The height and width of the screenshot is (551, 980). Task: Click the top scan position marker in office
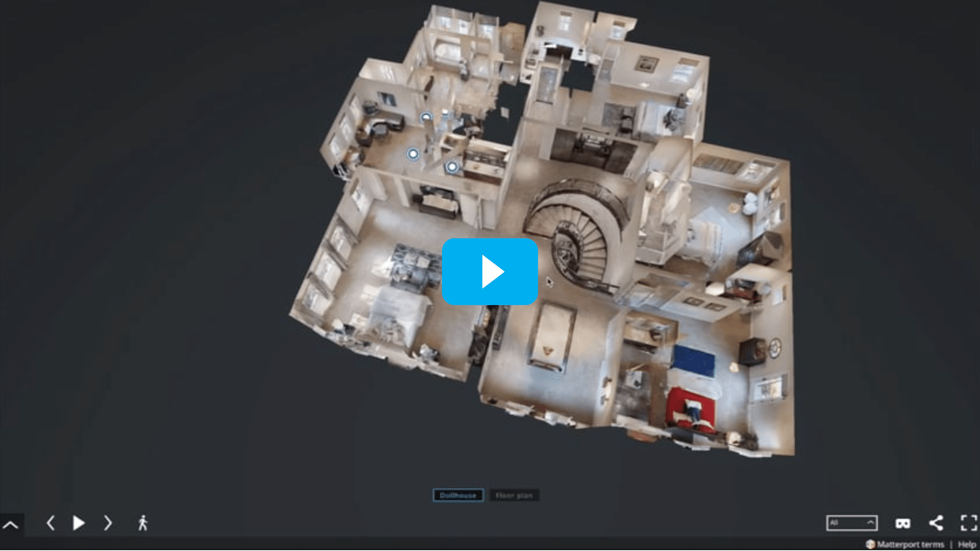(426, 117)
